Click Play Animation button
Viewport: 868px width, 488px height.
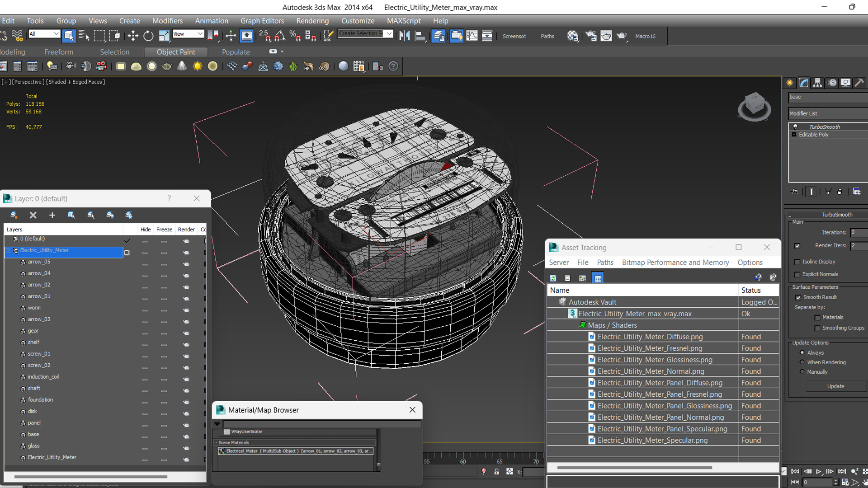[818, 471]
